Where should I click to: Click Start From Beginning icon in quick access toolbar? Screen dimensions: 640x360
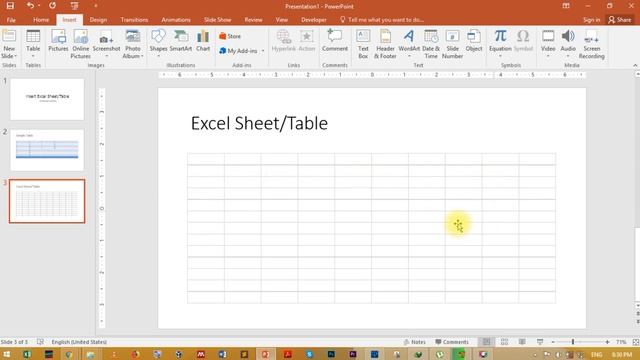(74, 6)
